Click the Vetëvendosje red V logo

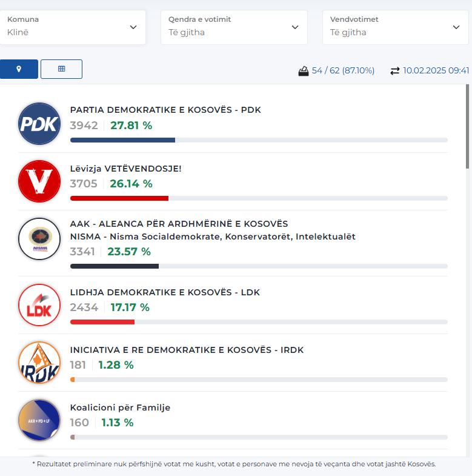pos(39,181)
